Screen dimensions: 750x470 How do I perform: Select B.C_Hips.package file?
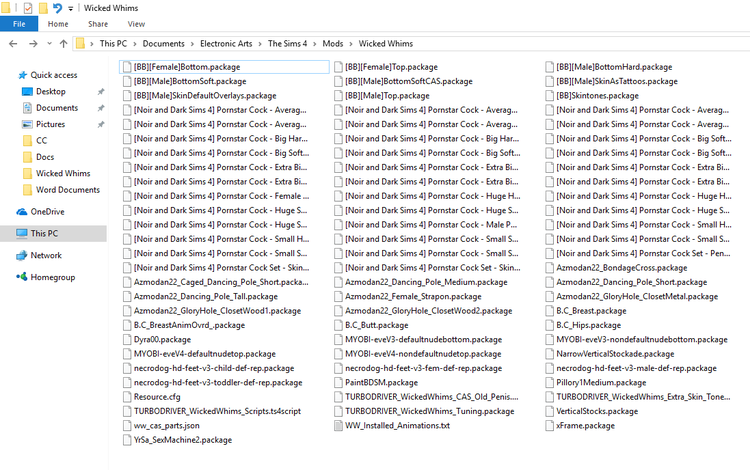pos(588,325)
